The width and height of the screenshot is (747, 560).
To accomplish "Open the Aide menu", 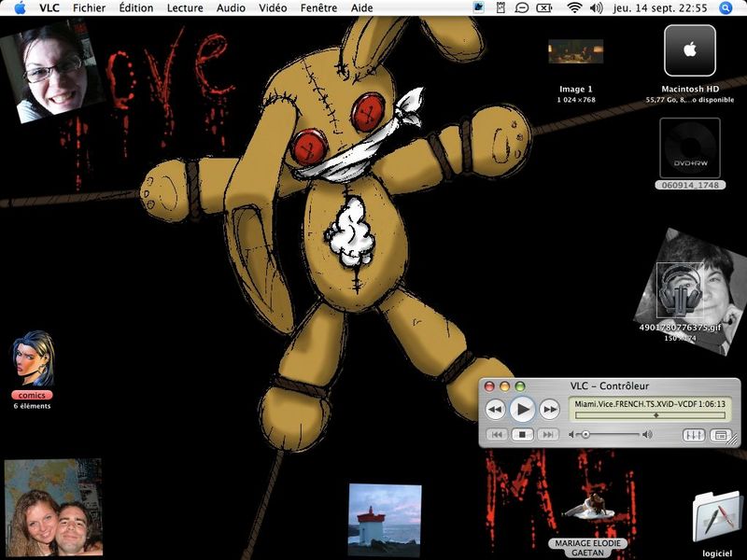I will (x=362, y=7).
